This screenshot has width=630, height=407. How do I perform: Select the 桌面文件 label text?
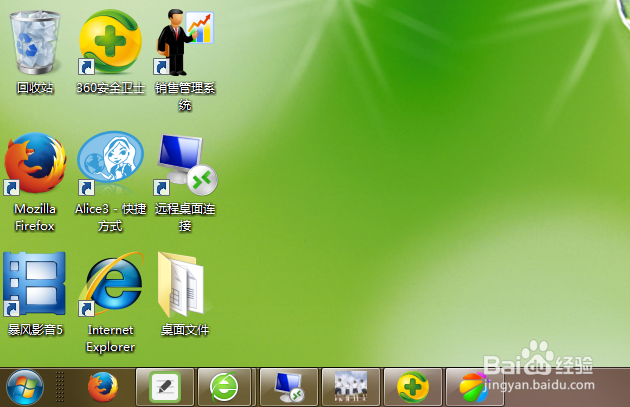pos(185,330)
